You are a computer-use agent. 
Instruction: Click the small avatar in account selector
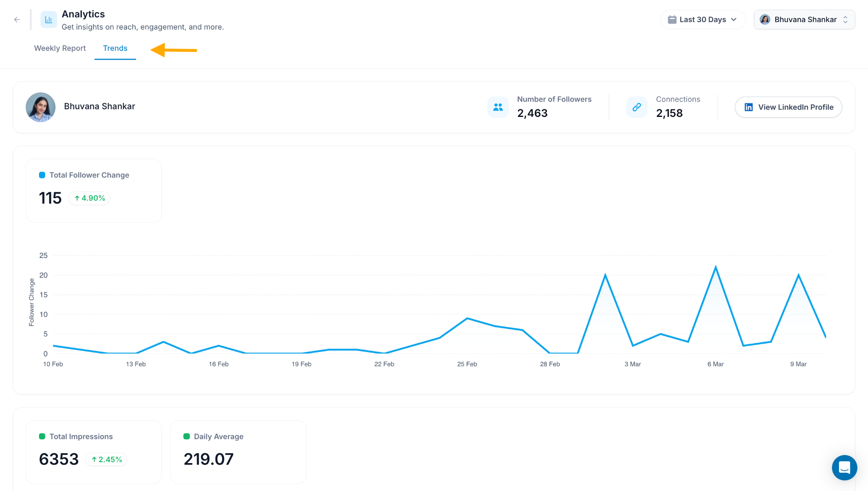[765, 19]
